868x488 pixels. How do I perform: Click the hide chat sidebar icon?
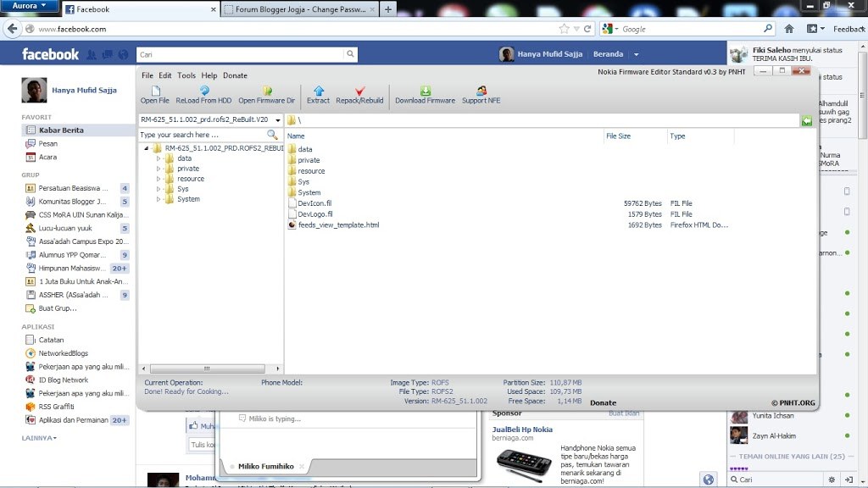[x=849, y=480]
